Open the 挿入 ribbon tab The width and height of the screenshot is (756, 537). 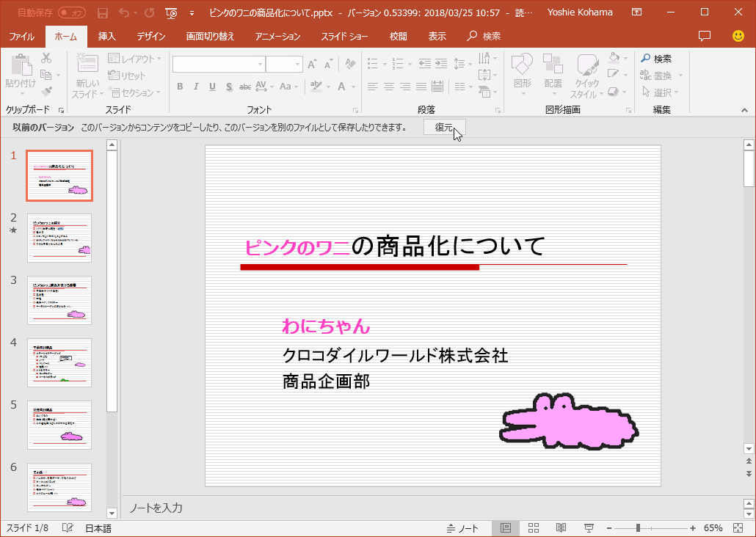(x=107, y=36)
